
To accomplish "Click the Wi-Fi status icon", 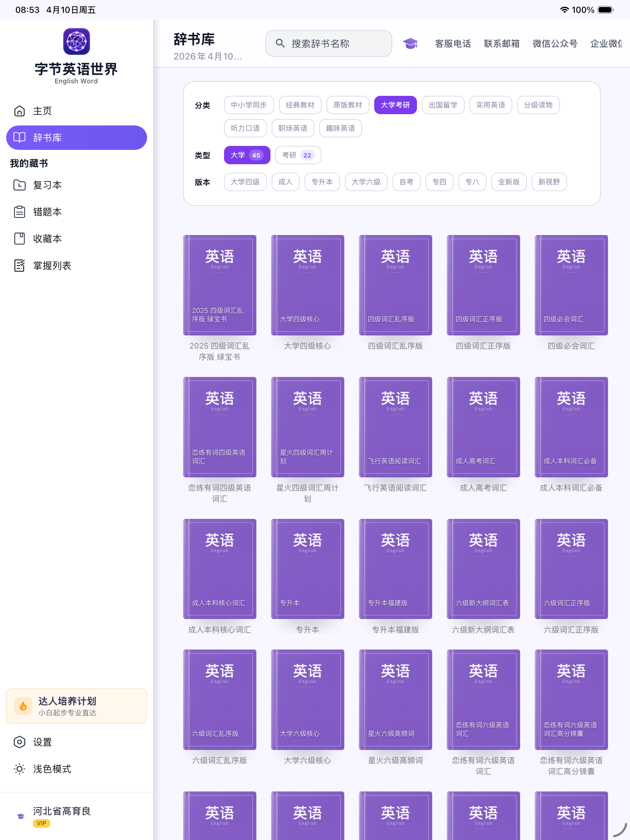I will pyautogui.click(x=564, y=10).
